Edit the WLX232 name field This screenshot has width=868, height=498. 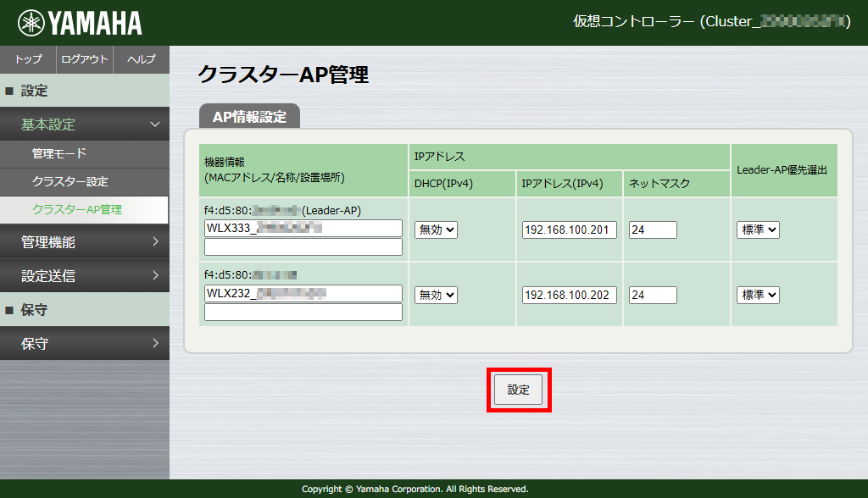pos(303,293)
